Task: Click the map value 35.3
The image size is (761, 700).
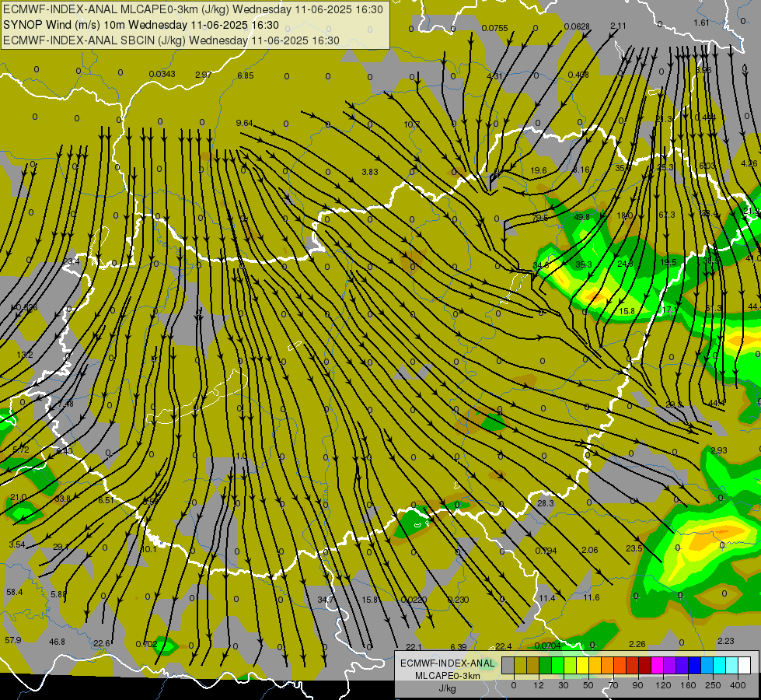Action: (x=584, y=264)
